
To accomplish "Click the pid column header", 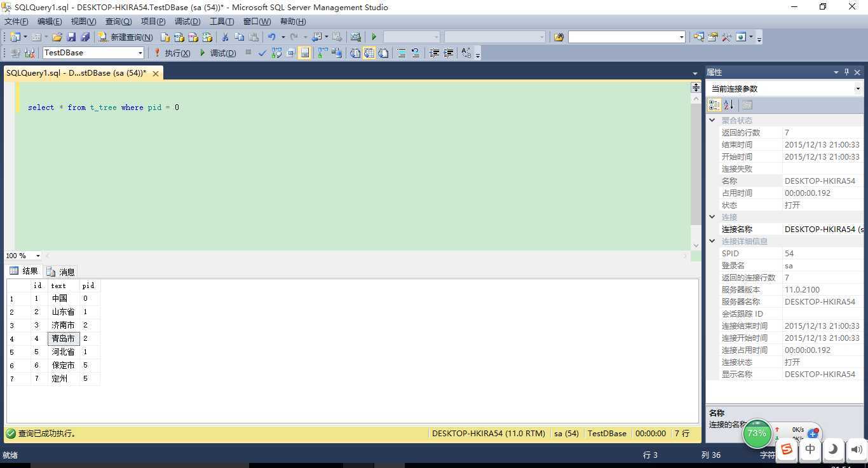I will coord(89,286).
